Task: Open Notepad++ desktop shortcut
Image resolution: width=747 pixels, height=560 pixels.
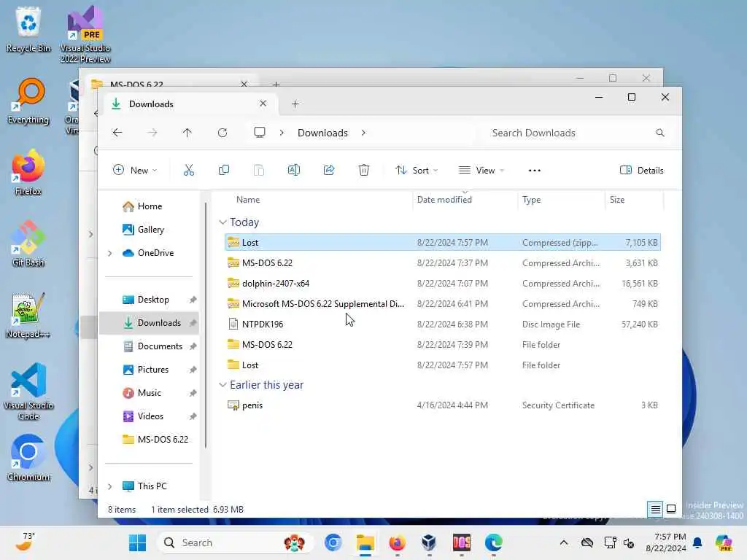Action: pyautogui.click(x=28, y=315)
